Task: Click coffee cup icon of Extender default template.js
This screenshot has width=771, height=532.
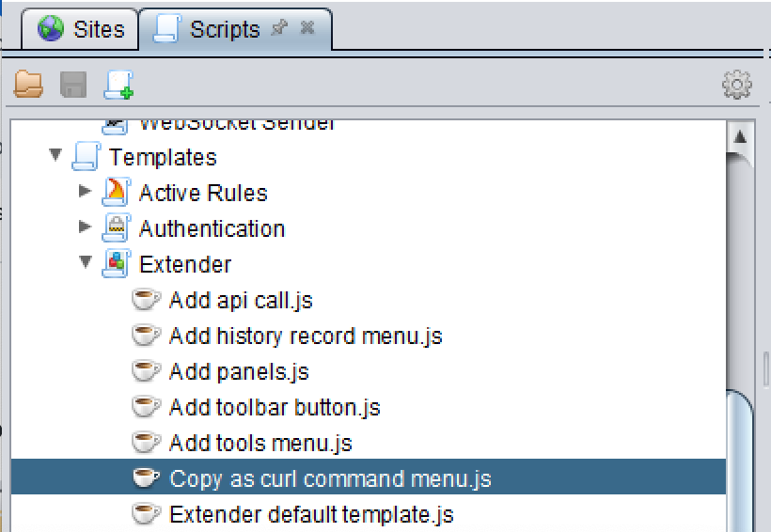Action: pyautogui.click(x=146, y=514)
